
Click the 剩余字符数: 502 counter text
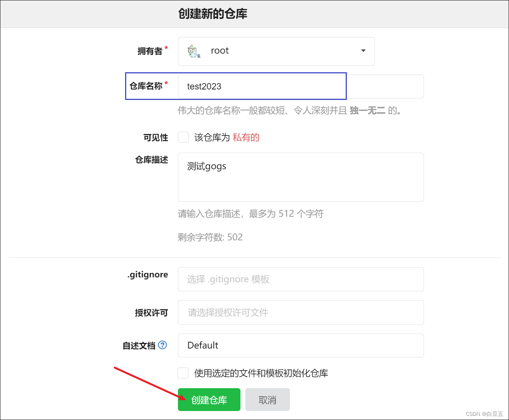tap(210, 237)
